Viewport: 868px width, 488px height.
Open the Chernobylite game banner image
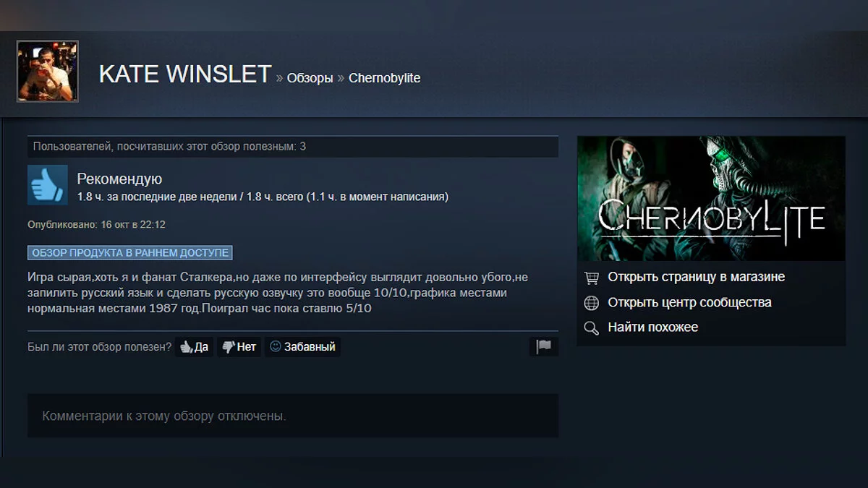point(711,198)
